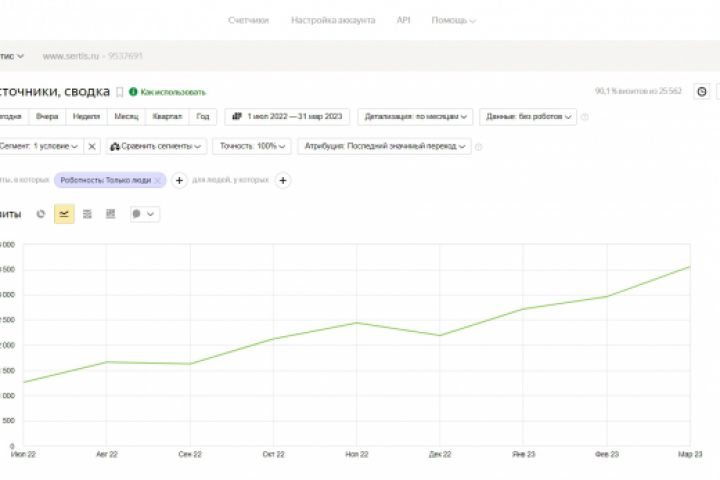
Task: Click the Сен 22 axis label
Action: [190, 454]
